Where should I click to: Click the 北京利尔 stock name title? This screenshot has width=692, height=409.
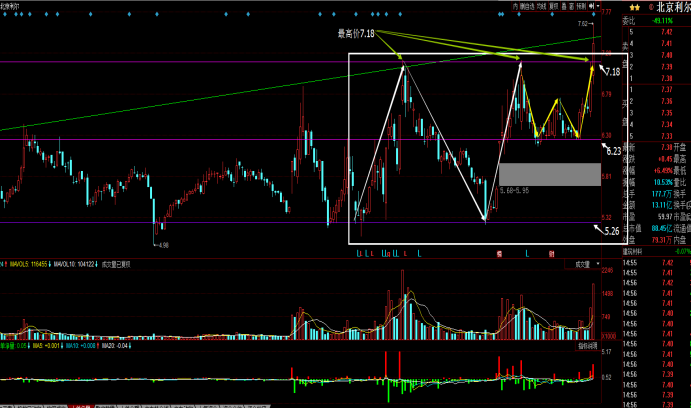coord(673,6)
